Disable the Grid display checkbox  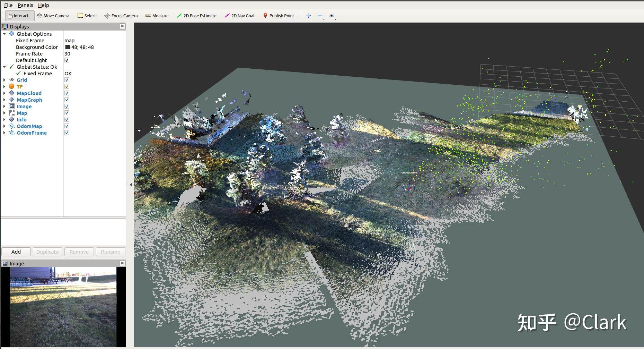pyautogui.click(x=67, y=80)
